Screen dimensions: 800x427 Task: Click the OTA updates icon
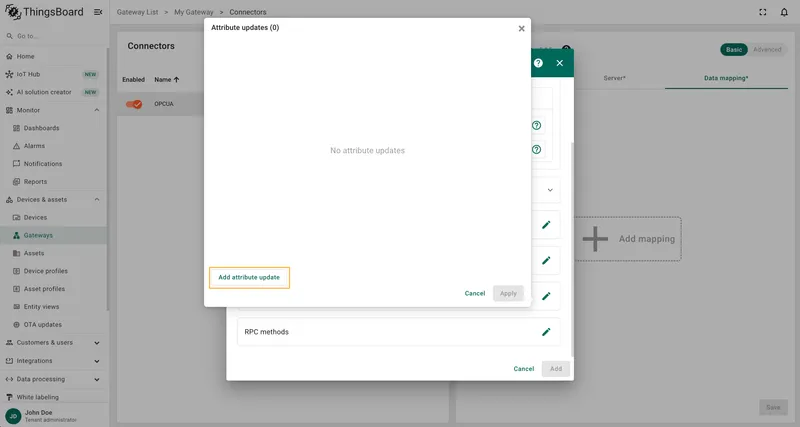[x=16, y=324]
